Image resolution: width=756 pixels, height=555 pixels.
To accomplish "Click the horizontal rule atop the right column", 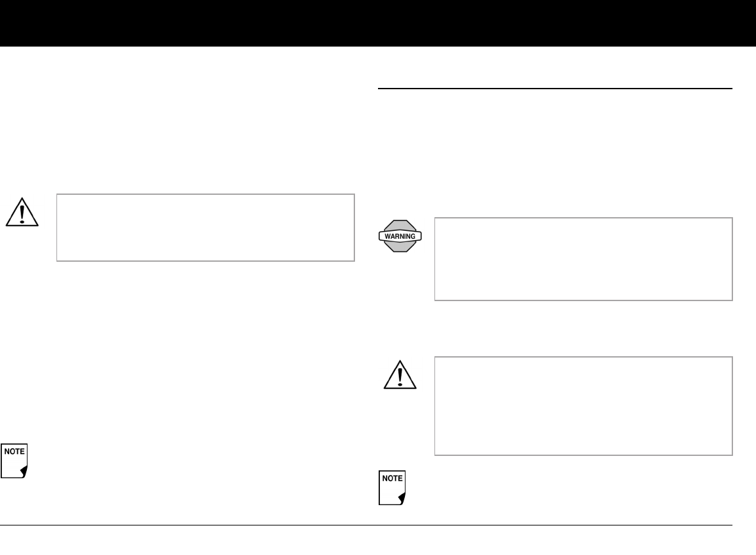I will pos(555,88).
